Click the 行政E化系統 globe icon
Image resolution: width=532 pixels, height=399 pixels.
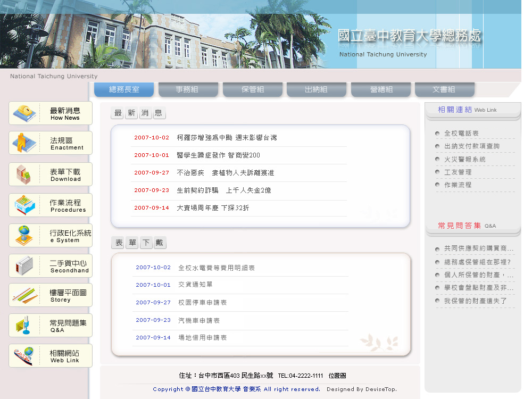(x=24, y=236)
